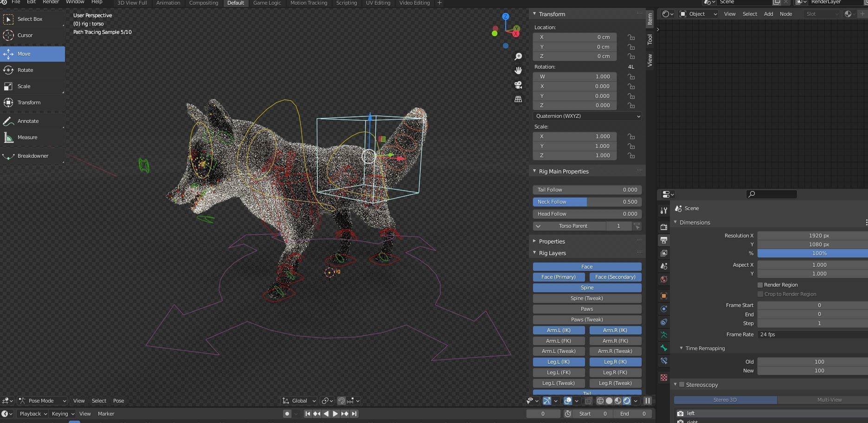Open the Pose Mode dropdown
Image resolution: width=868 pixels, height=423 pixels.
(42, 401)
